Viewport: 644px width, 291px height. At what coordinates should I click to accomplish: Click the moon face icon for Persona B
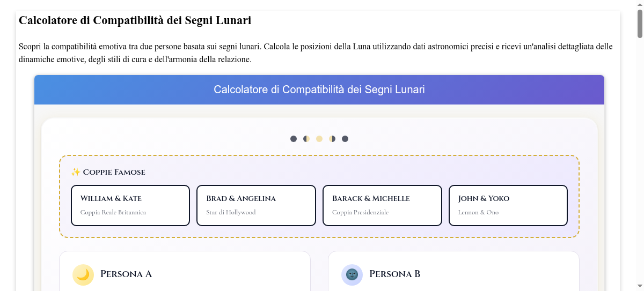352,275
